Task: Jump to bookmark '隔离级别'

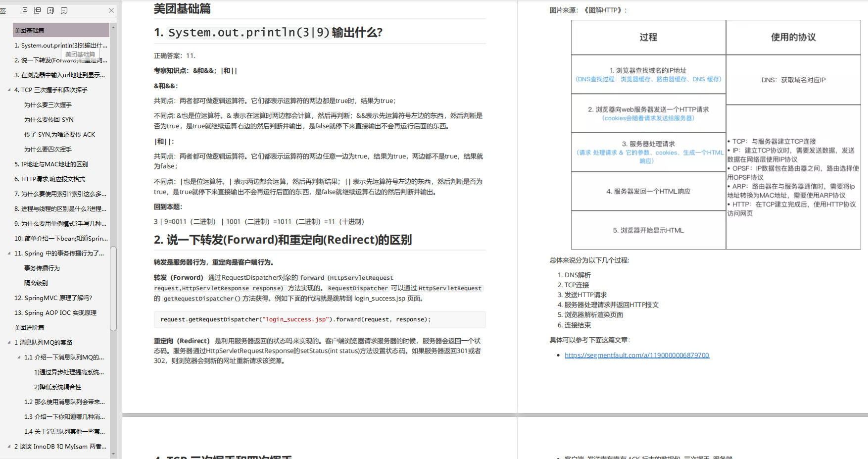Action: point(36,283)
